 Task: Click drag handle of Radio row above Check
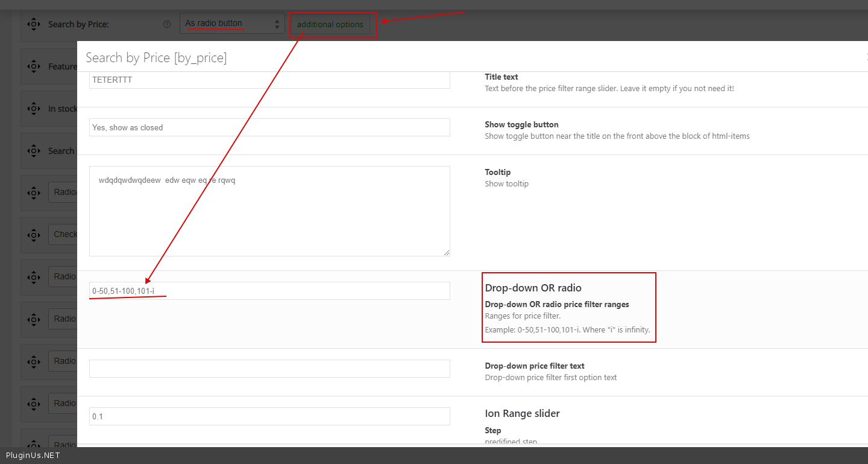33,192
